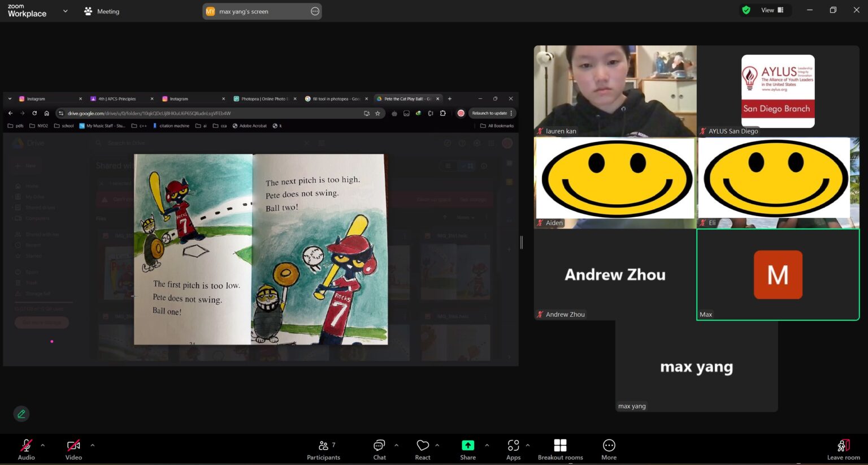Screen dimensions: 868x465
Task: Open the Meeting info item
Action: click(x=102, y=11)
